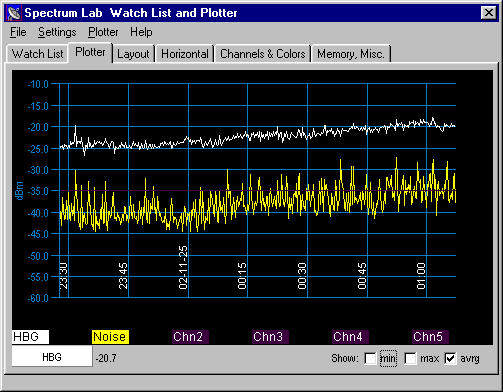The height and width of the screenshot is (392, 503).
Task: Switch to the Watch List tab
Action: click(x=37, y=54)
